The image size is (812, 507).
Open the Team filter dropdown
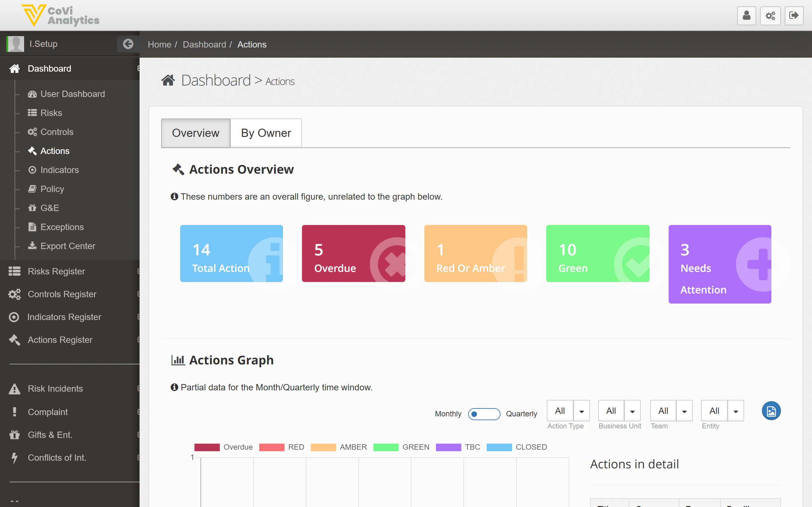684,411
